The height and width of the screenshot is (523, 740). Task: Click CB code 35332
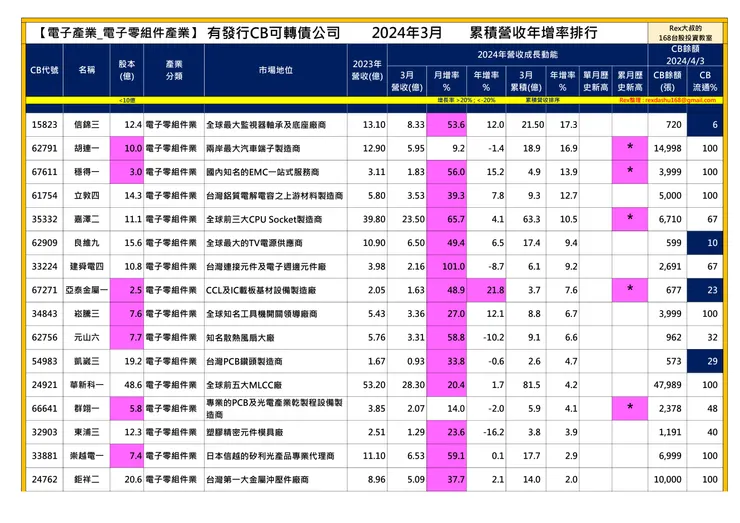coord(44,219)
